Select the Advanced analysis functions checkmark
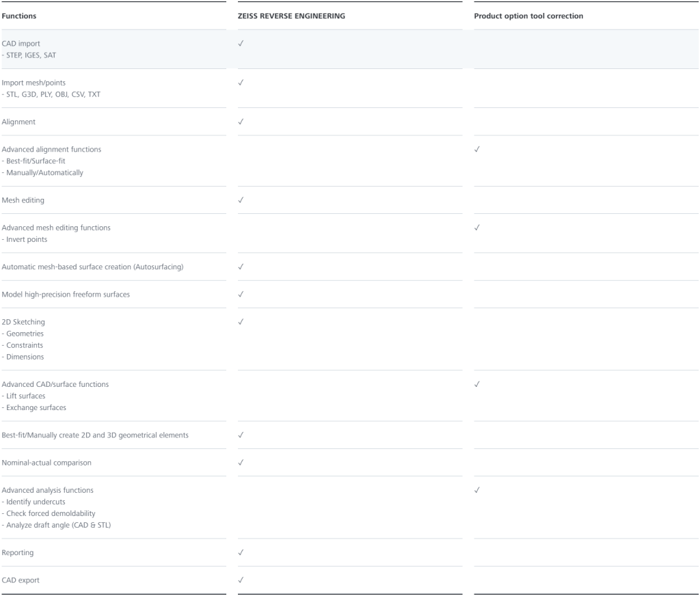 [x=477, y=490]
